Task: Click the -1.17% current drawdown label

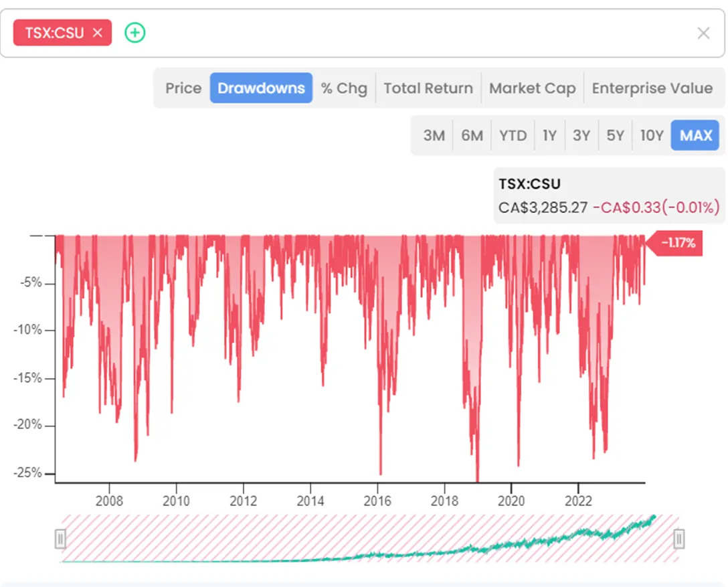Action: pos(675,243)
